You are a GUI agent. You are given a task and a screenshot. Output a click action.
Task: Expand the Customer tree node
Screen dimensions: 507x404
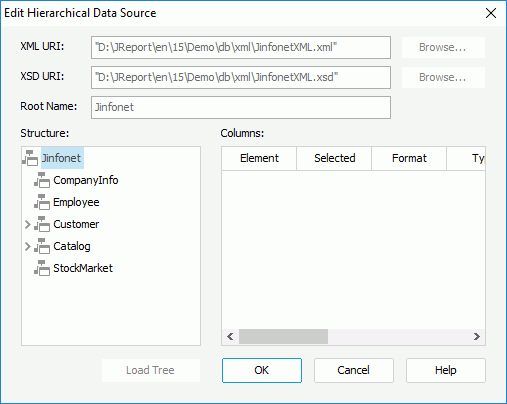tap(28, 225)
